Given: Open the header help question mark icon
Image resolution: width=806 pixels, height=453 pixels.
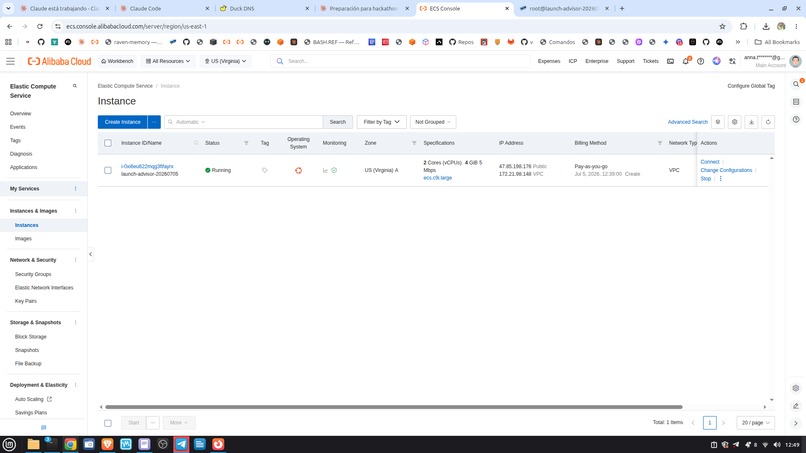Looking at the screenshot, I should pos(701,61).
